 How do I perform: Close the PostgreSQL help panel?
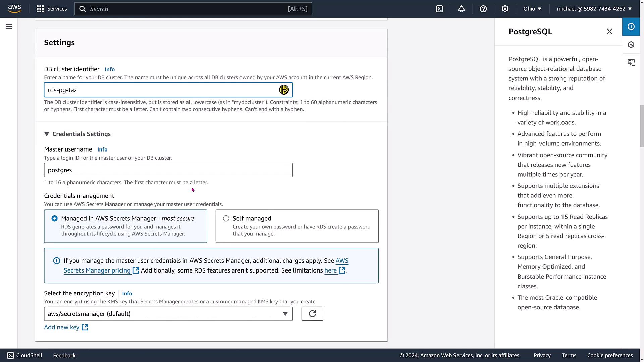tap(609, 32)
